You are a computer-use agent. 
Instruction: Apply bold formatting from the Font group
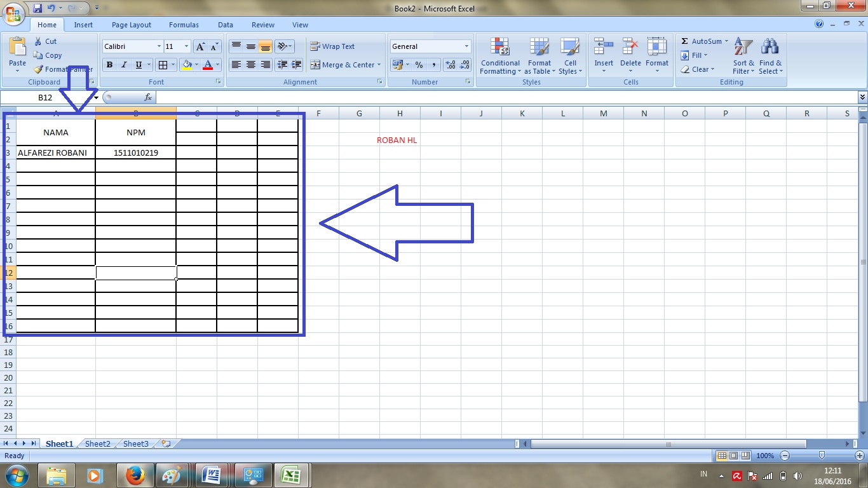109,64
